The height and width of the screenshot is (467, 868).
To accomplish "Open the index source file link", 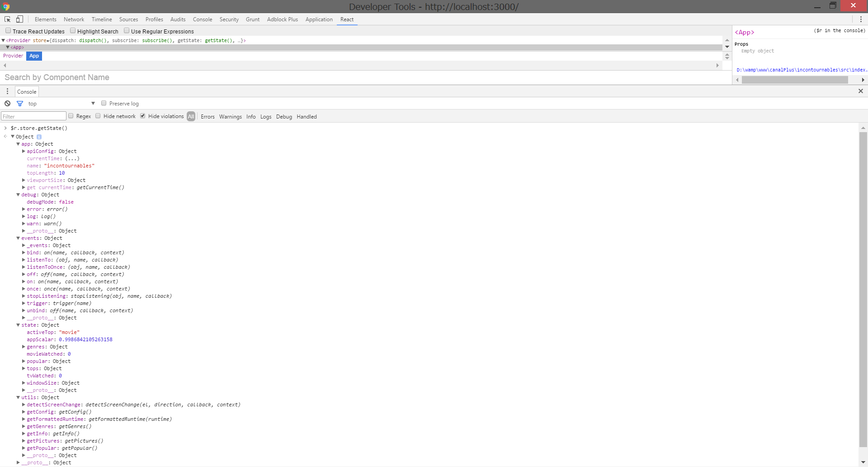I will [x=801, y=70].
